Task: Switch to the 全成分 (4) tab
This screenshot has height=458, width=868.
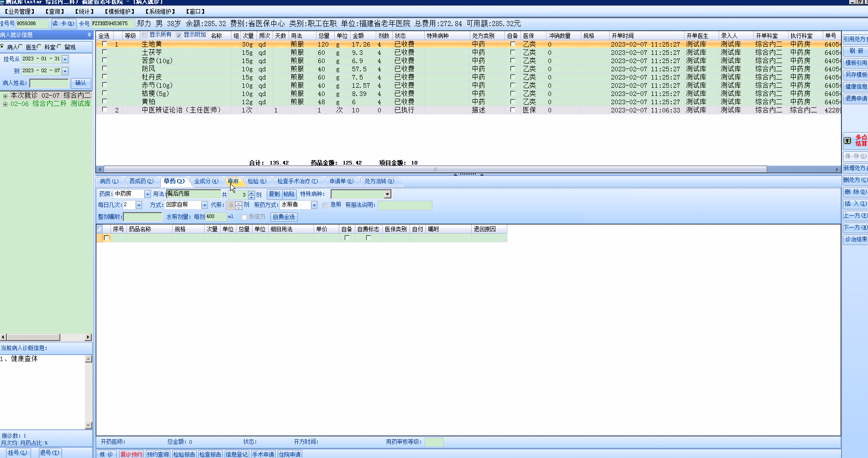Action: (206, 181)
